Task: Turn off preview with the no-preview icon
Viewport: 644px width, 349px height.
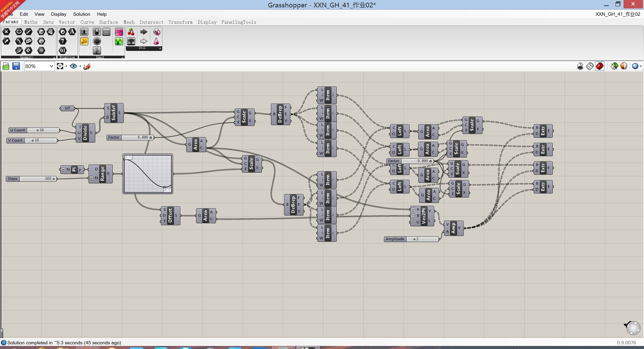Action: (x=580, y=66)
